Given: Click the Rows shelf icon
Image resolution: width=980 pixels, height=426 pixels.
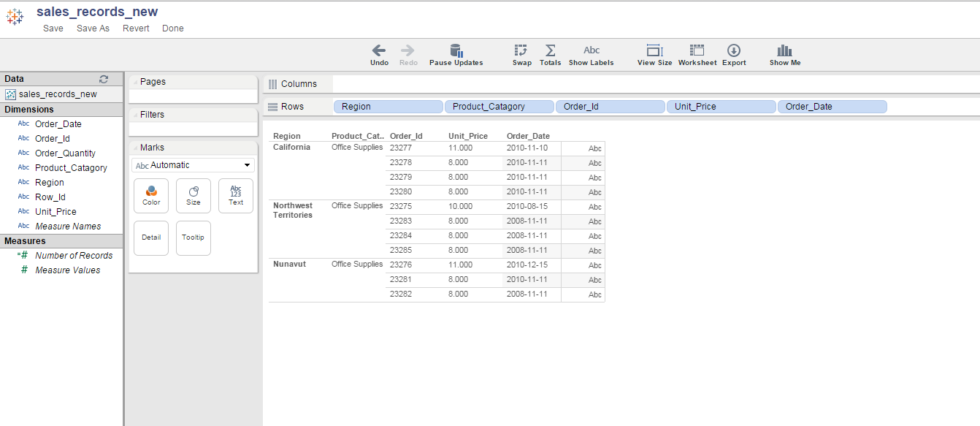Looking at the screenshot, I should [x=272, y=107].
